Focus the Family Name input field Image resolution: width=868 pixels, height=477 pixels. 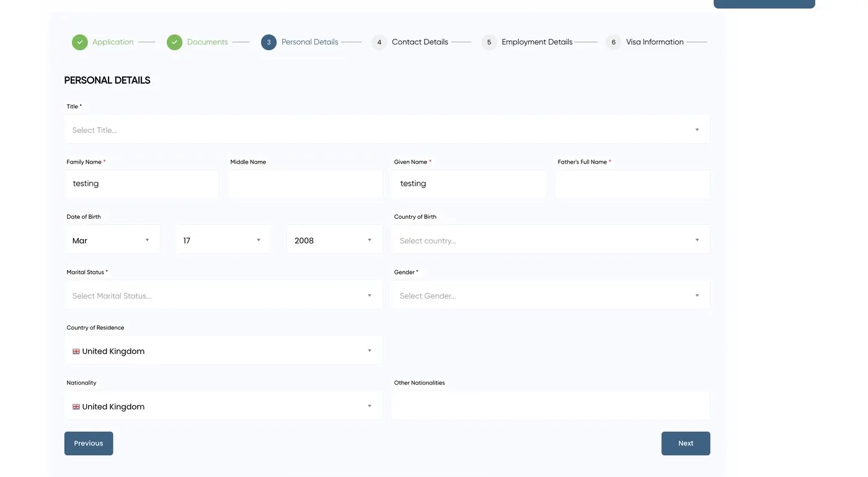point(141,185)
